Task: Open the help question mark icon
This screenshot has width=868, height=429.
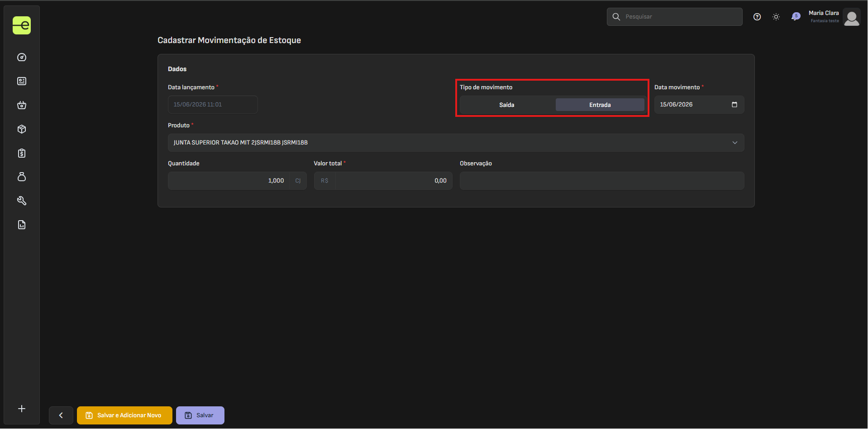Action: click(757, 17)
